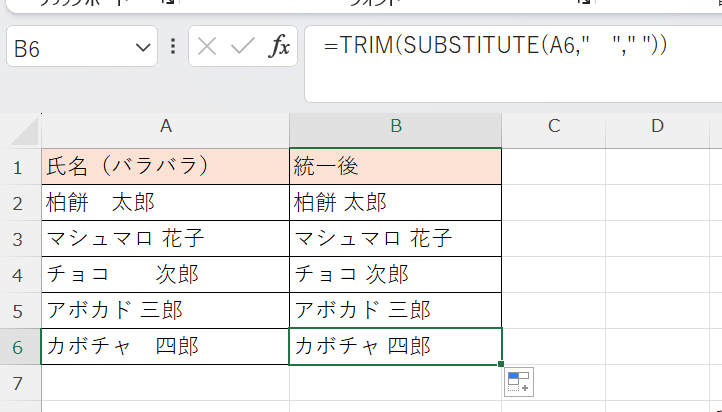Click the Cancel X in formula bar
The height and width of the screenshot is (412, 722).
pos(207,46)
